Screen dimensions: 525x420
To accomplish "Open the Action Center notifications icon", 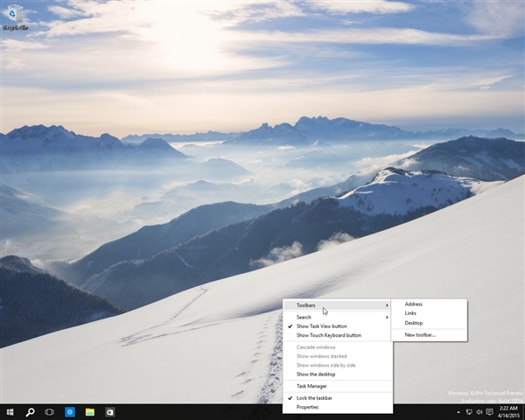I will [491, 412].
